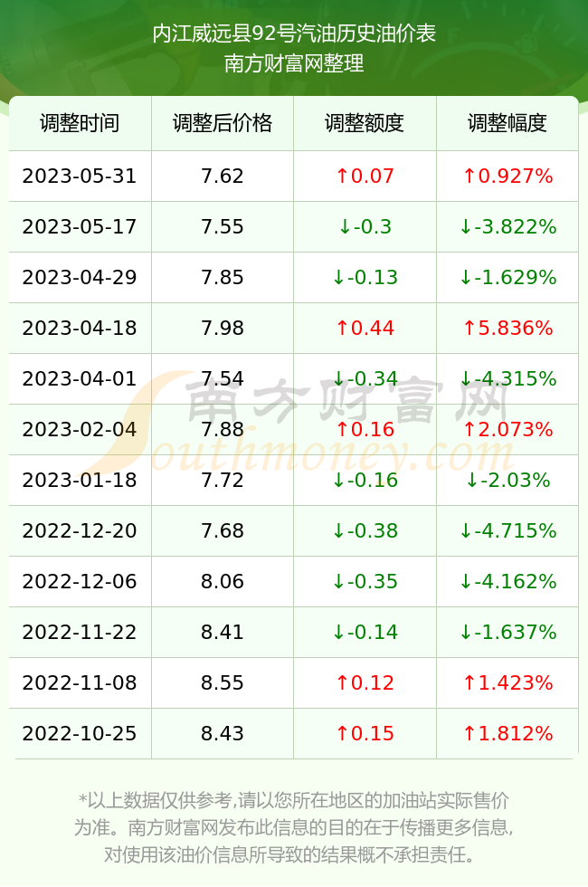Screen dimensions: 588x887
Task: Click the 7.98 price cell
Action: 223,328
